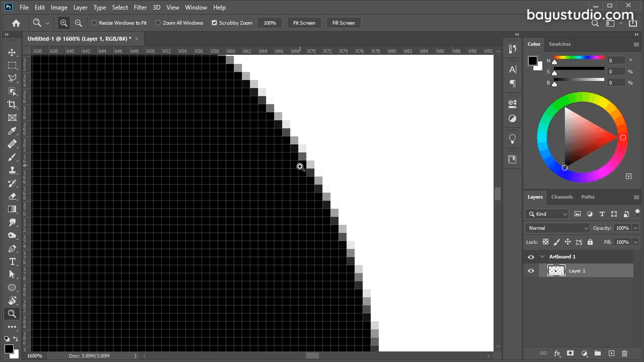The image size is (644, 362).
Task: Select the Healing Brush tool
Action: [12, 144]
